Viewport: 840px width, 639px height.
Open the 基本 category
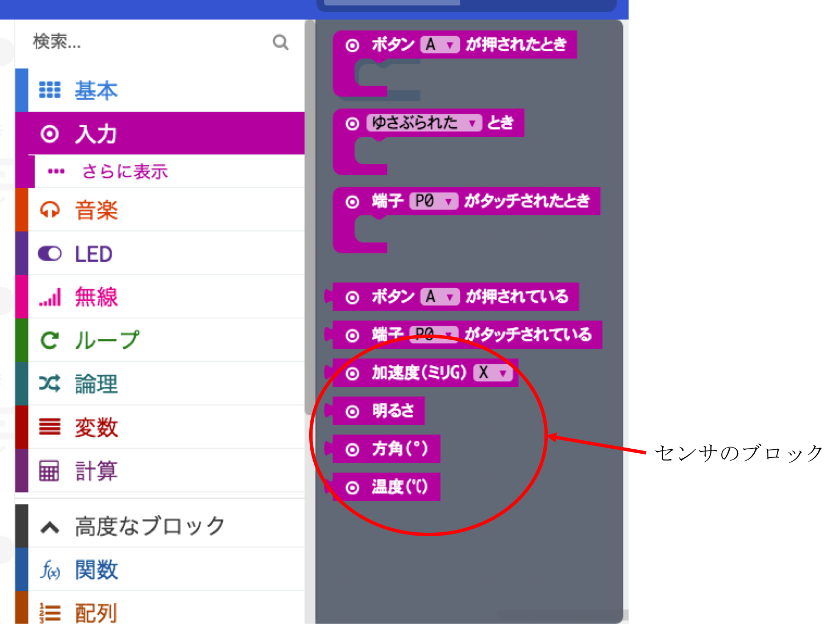pyautogui.click(x=160, y=90)
